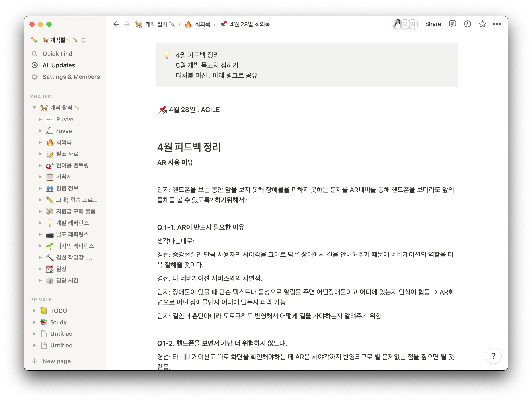532x402 pixels.
Task: Go back with left arrow
Action: pos(116,24)
